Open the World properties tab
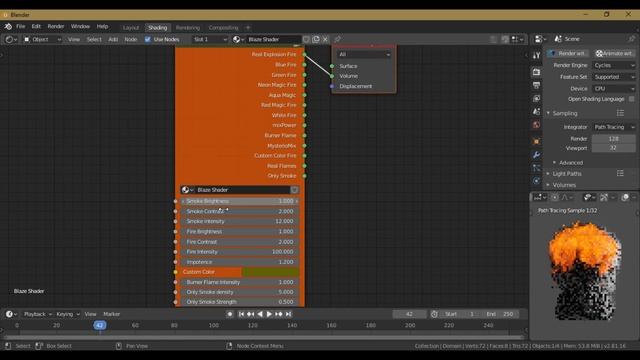This screenshot has height=360, width=640. 536,125
